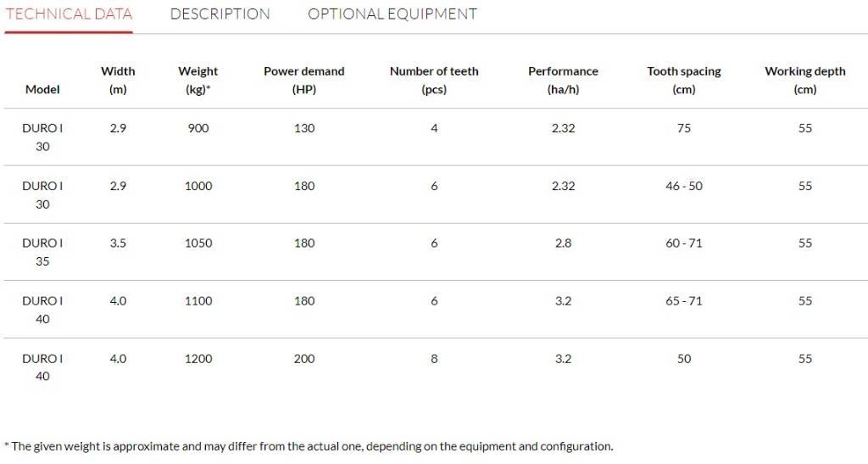Click the 2.8 performance value
The image size is (868, 464).
563,243
